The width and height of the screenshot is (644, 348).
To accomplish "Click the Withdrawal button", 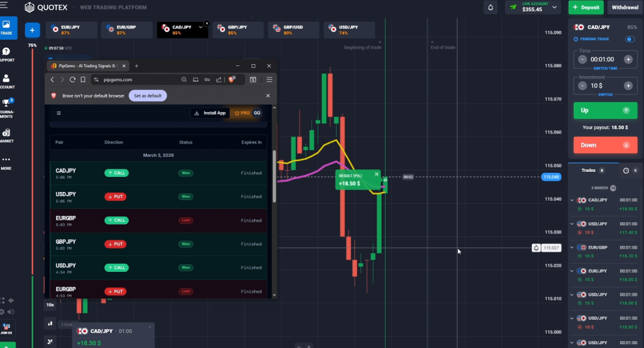I will coord(625,8).
